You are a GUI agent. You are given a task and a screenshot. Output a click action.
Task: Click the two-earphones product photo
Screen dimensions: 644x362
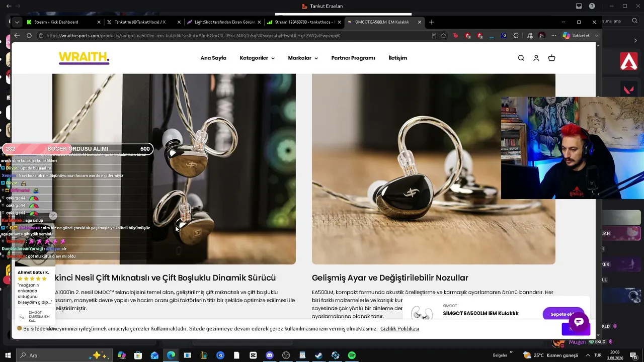174,169
